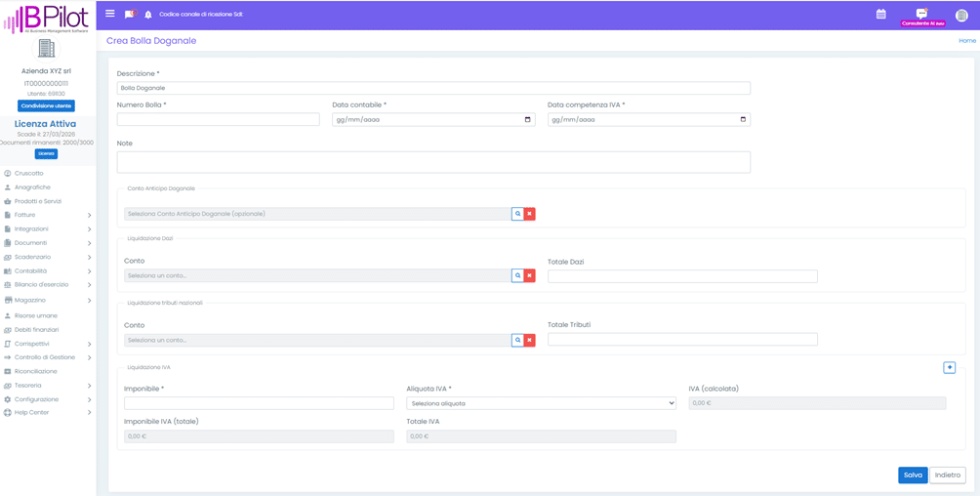Open the Aliquota IVA dropdown

tap(541, 403)
